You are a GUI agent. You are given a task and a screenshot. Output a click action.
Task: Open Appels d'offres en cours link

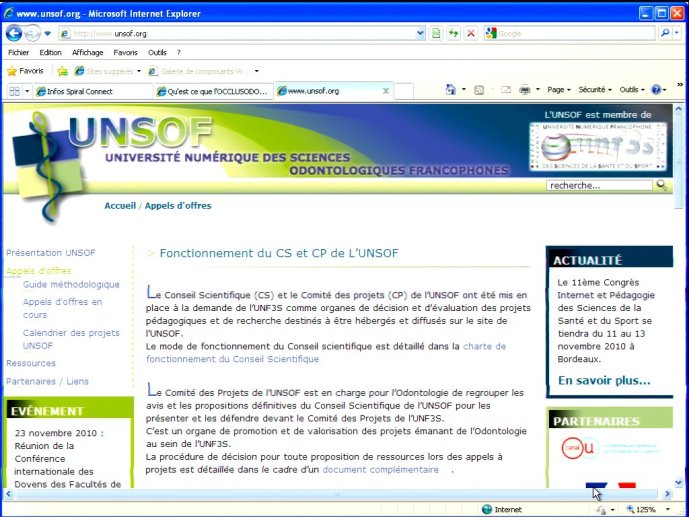click(62, 308)
